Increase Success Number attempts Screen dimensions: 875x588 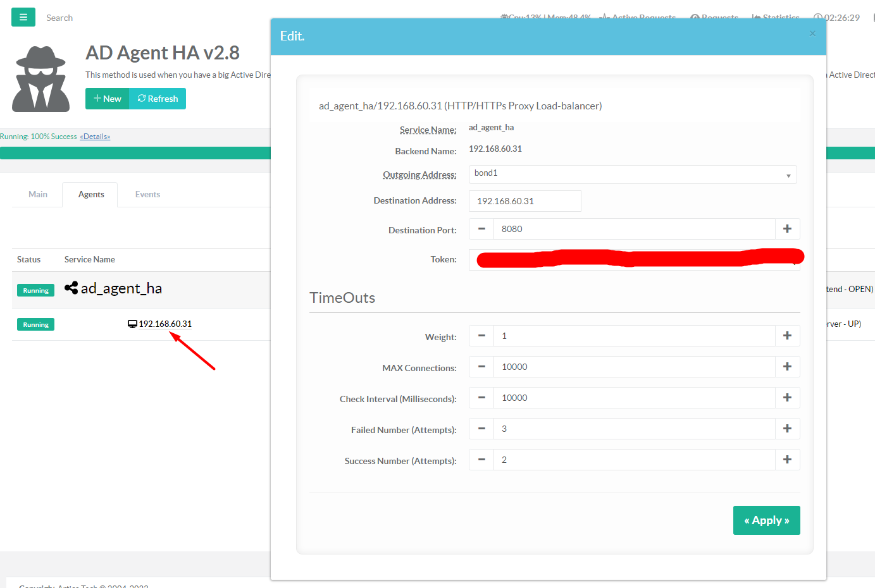click(787, 460)
